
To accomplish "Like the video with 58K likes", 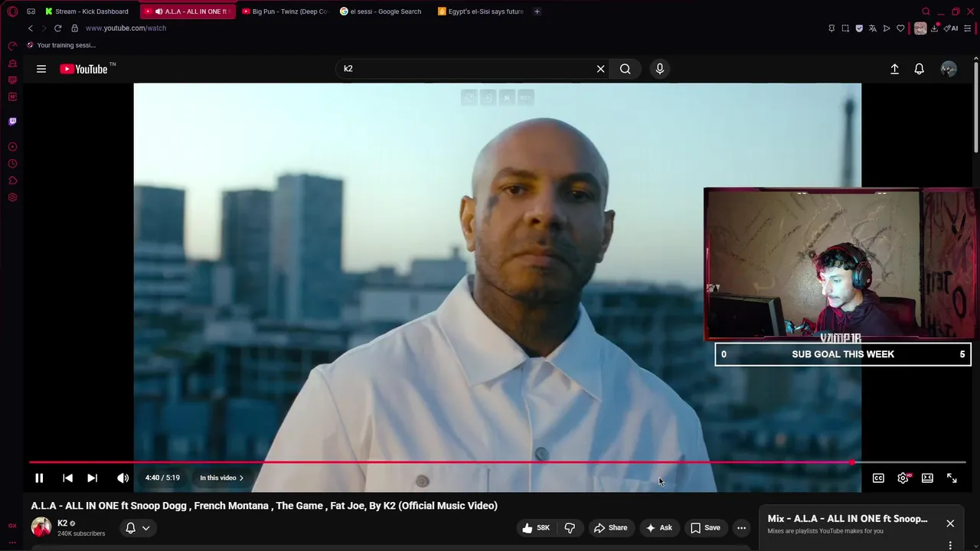I will coord(536,528).
